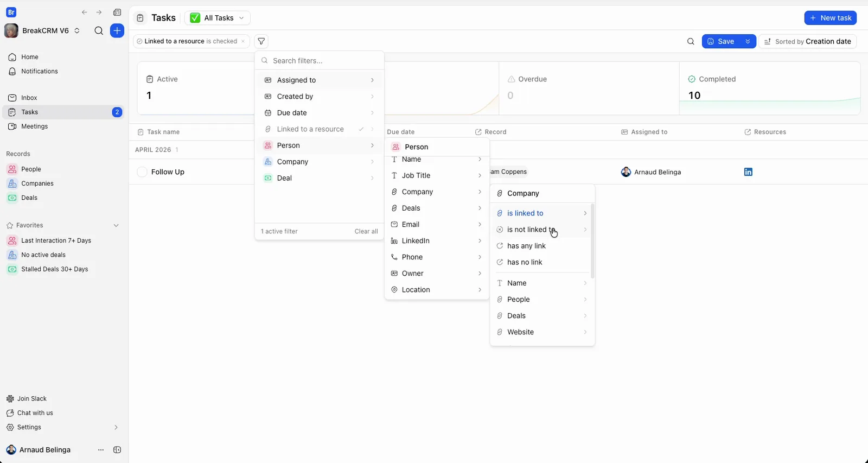The image size is (868, 463).
Task: Select the Deal filter category
Action: pyautogui.click(x=319, y=178)
